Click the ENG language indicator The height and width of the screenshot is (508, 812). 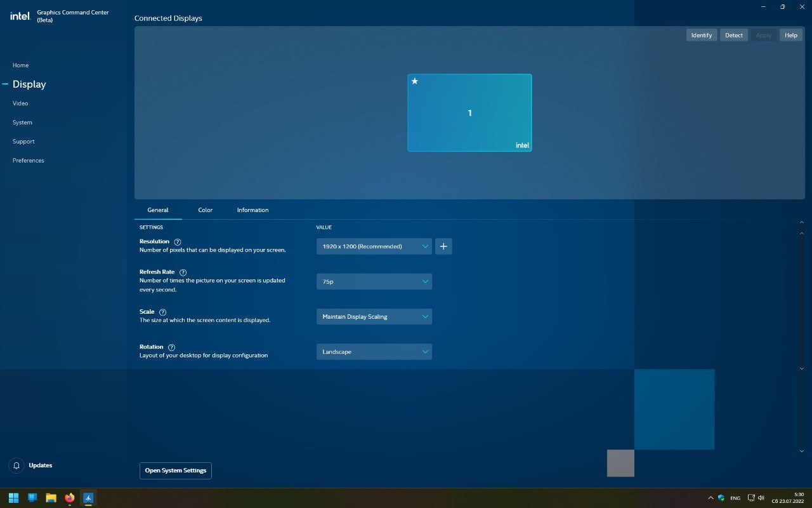point(735,498)
